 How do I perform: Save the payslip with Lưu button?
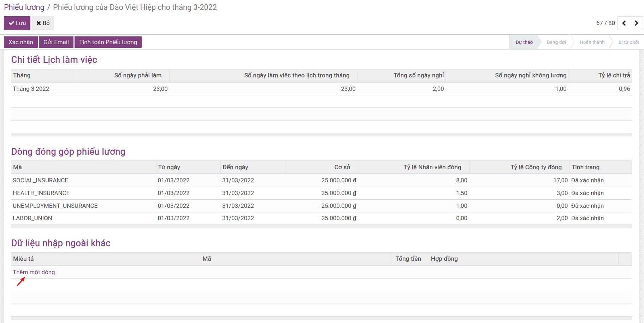[x=17, y=23]
